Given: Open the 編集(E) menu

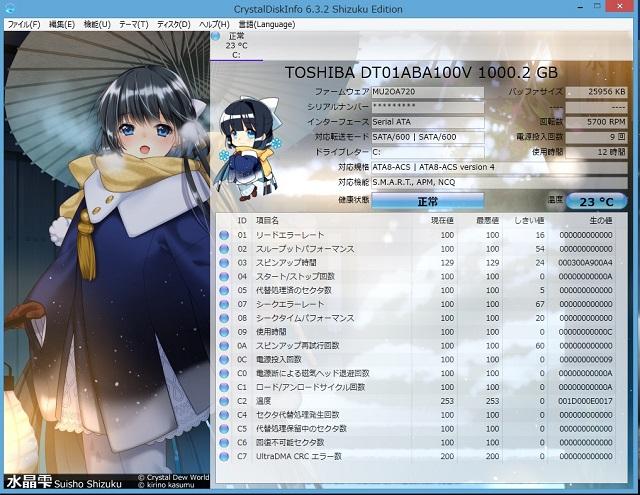Looking at the screenshot, I should pyautogui.click(x=62, y=24).
